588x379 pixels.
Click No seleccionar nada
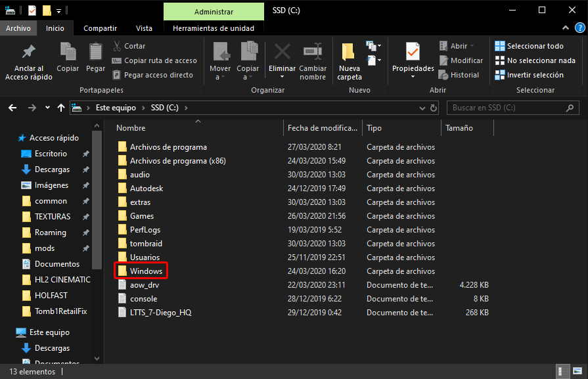[x=535, y=60]
